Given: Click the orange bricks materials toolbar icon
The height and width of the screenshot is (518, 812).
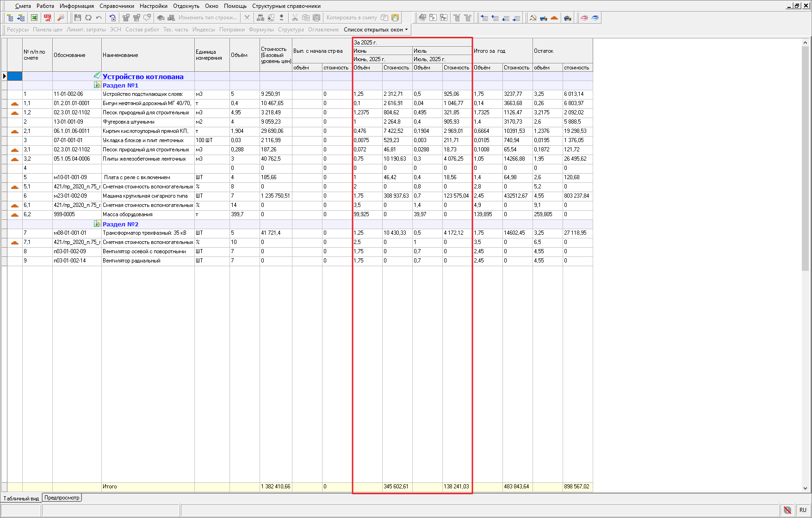Looking at the screenshot, I should click(554, 18).
